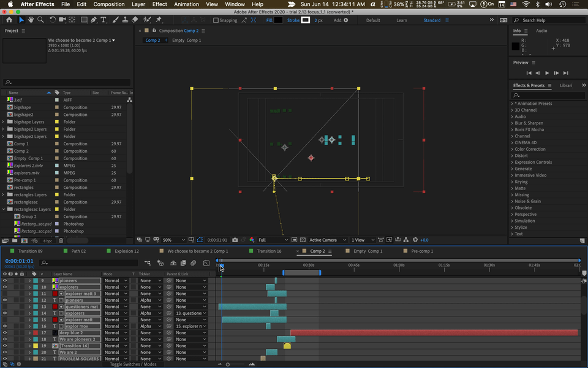Select the Puppet Pin tool
The image size is (588, 368).
(x=157, y=20)
